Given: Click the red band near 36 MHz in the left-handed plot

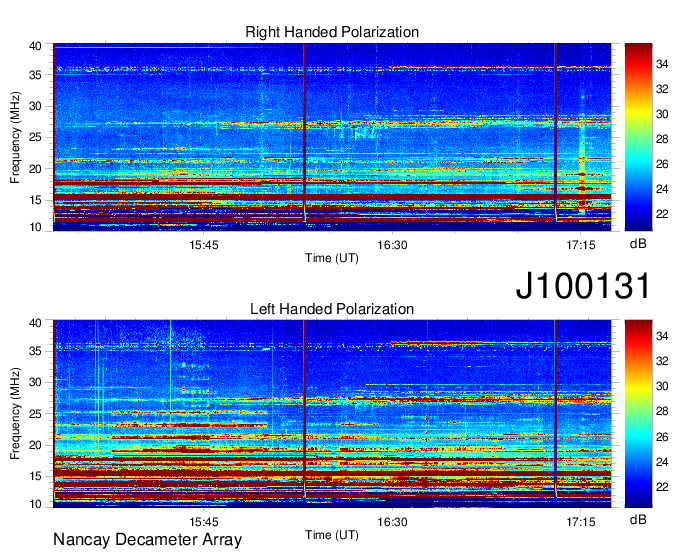Looking at the screenshot, I should [x=499, y=343].
